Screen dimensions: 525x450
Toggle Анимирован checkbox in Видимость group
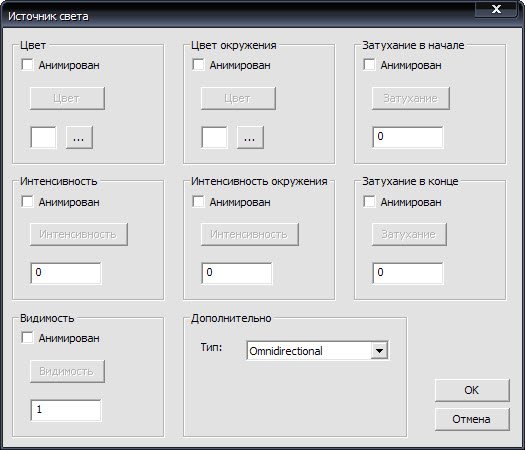point(27,338)
